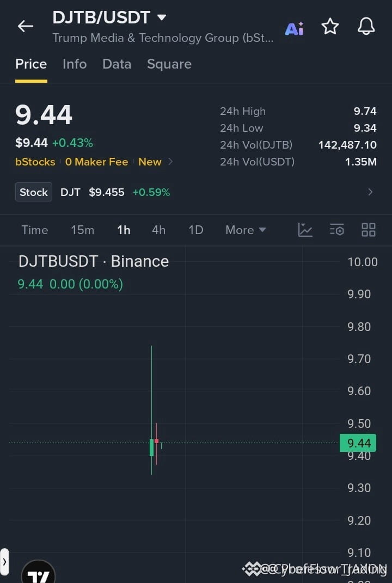Tap the +0.59% stock change text

tap(151, 192)
